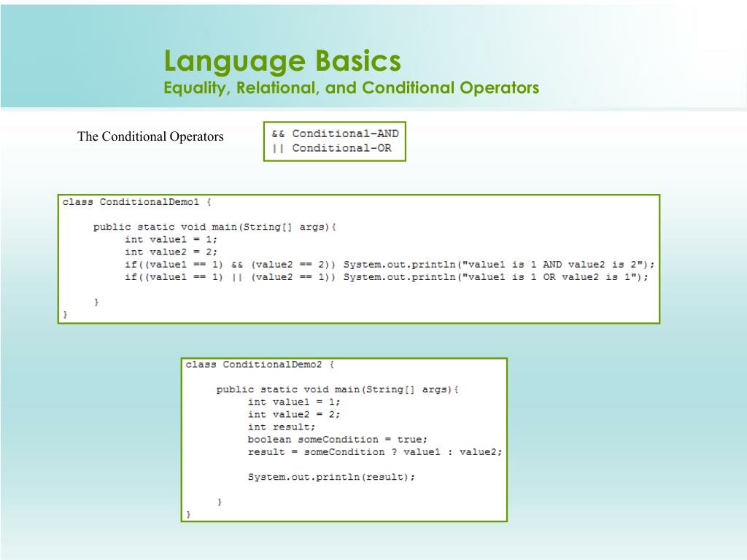
Task: Click 'boolean someCondition = true;' line
Action: [338, 440]
